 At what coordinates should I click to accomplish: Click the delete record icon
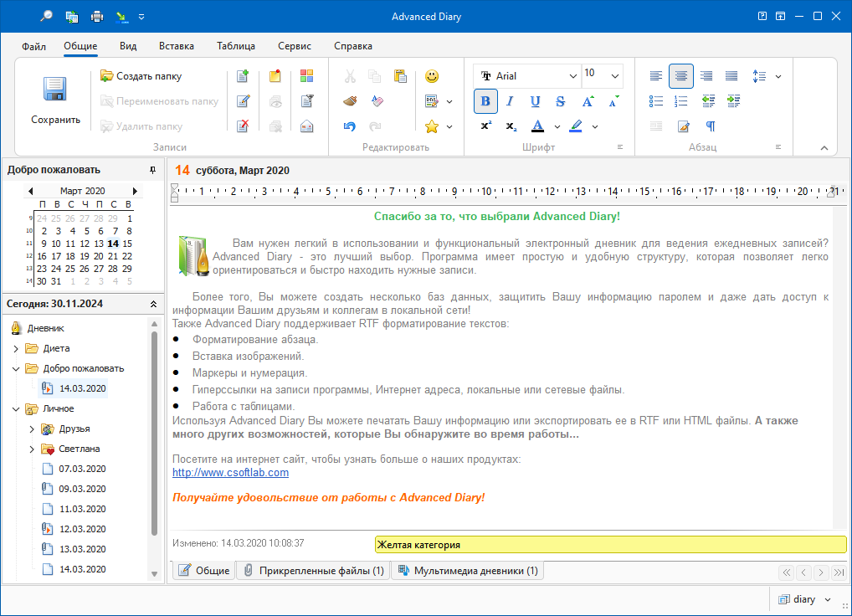pos(243,126)
